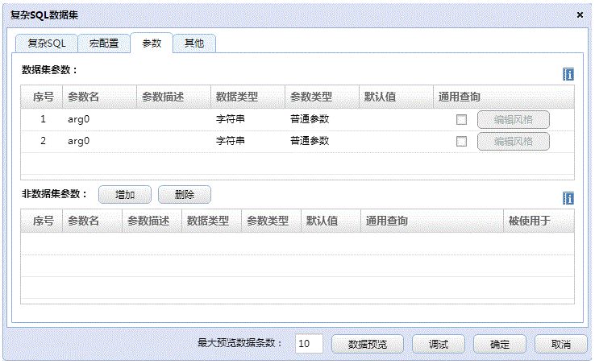The image size is (595, 364).
Task: Go to the 其他 tab
Action: tap(194, 43)
